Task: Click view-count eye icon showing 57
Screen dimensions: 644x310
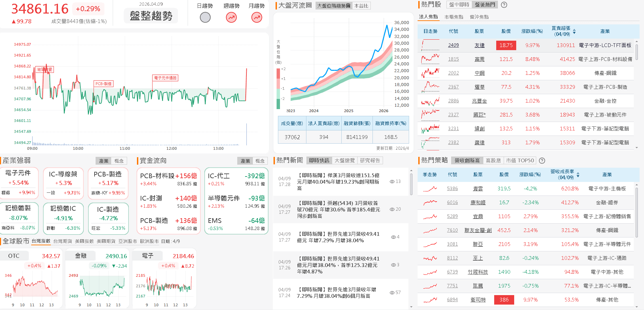Action: (392, 292)
